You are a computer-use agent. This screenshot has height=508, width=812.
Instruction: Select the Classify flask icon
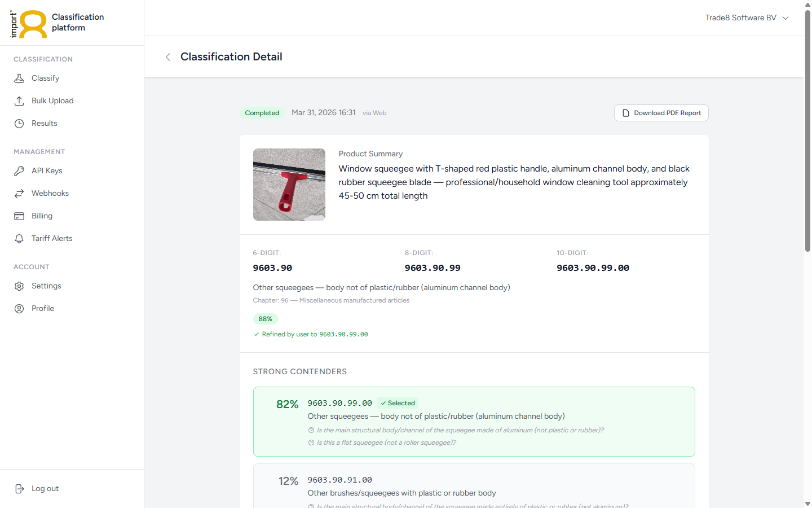[19, 78]
